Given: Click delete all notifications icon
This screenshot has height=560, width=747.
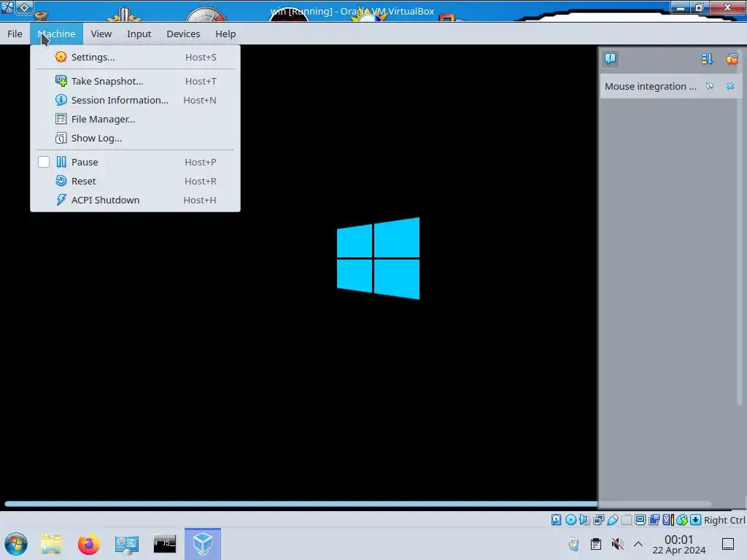Looking at the screenshot, I should click(x=732, y=59).
